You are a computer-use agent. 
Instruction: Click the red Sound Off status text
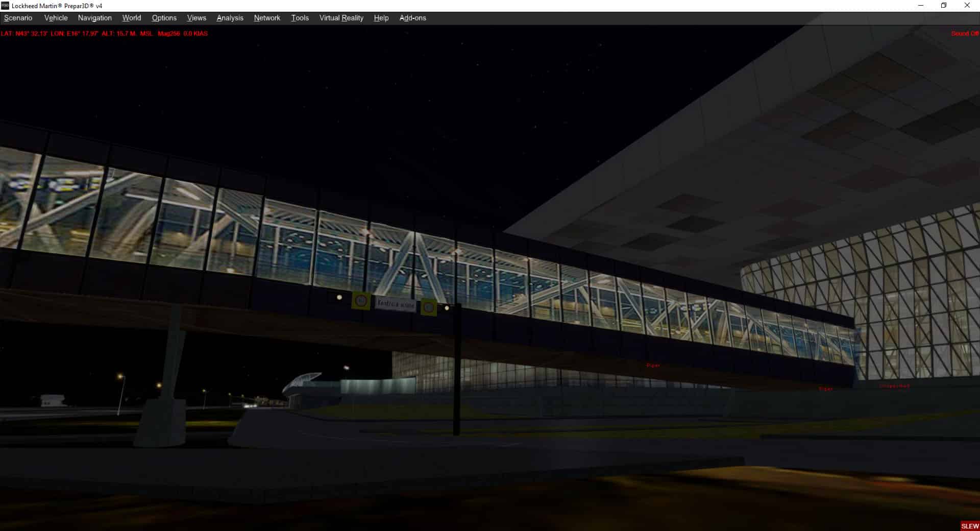[x=964, y=34]
